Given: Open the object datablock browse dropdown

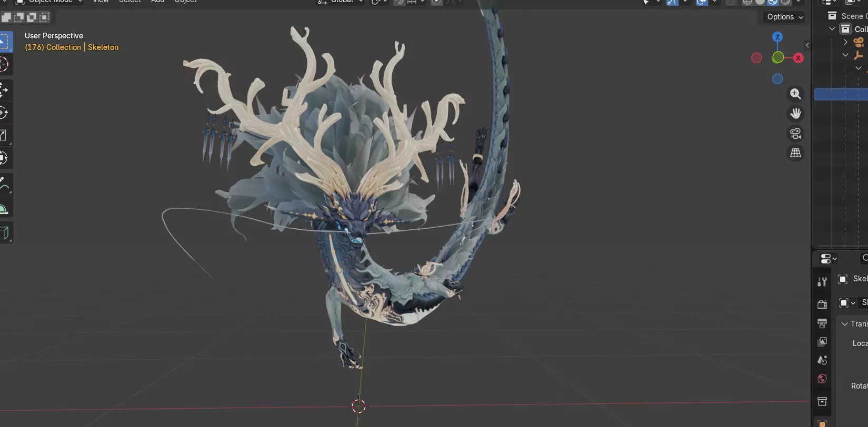Looking at the screenshot, I should click(847, 303).
